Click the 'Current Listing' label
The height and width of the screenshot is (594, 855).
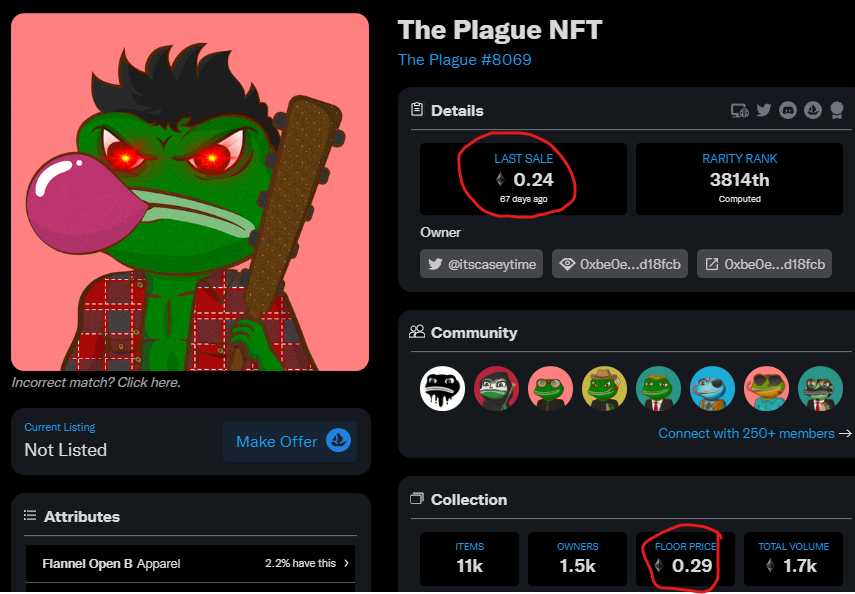coord(59,427)
